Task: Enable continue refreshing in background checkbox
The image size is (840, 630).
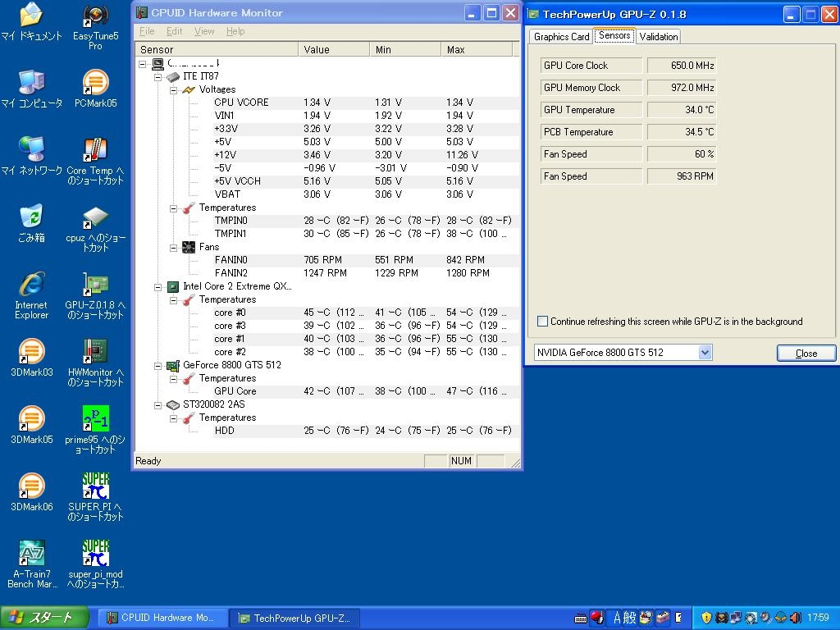Action: [x=542, y=322]
